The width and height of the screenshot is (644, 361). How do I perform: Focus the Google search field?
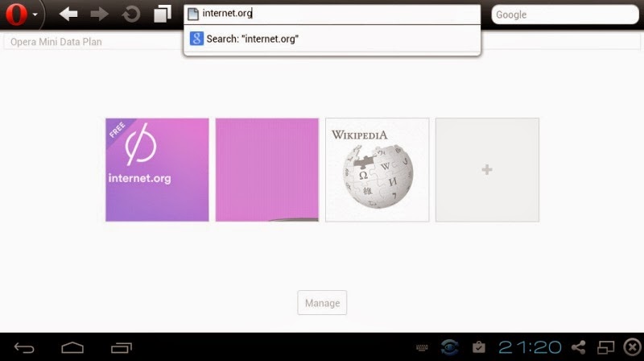click(565, 15)
